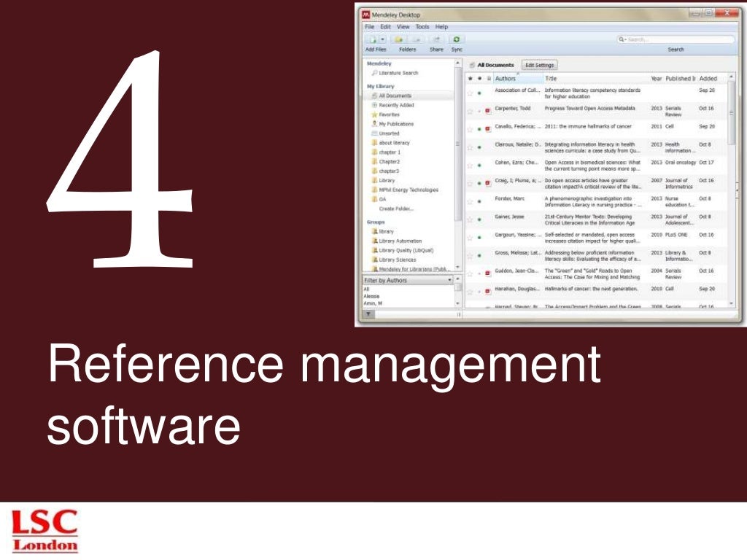Click the Folders create-folder icon
The height and width of the screenshot is (560, 747).
coord(399,39)
